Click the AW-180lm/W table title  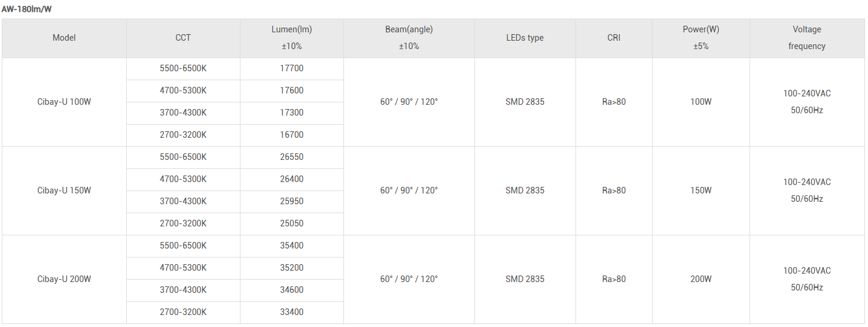click(26, 9)
